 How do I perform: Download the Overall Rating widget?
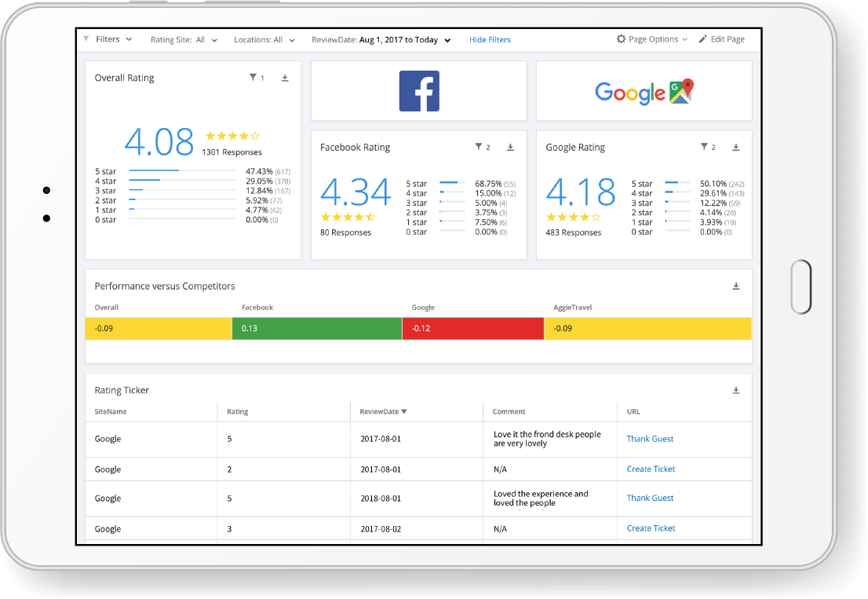click(x=285, y=78)
